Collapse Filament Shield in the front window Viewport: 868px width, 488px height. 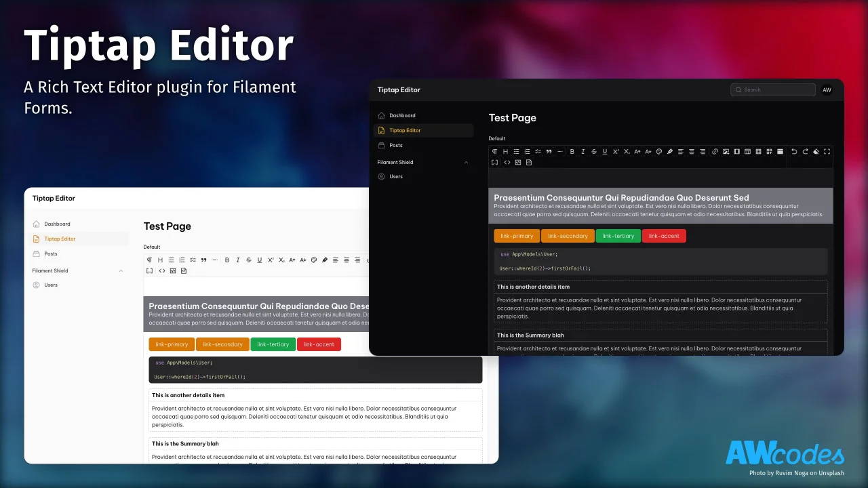[121, 270]
